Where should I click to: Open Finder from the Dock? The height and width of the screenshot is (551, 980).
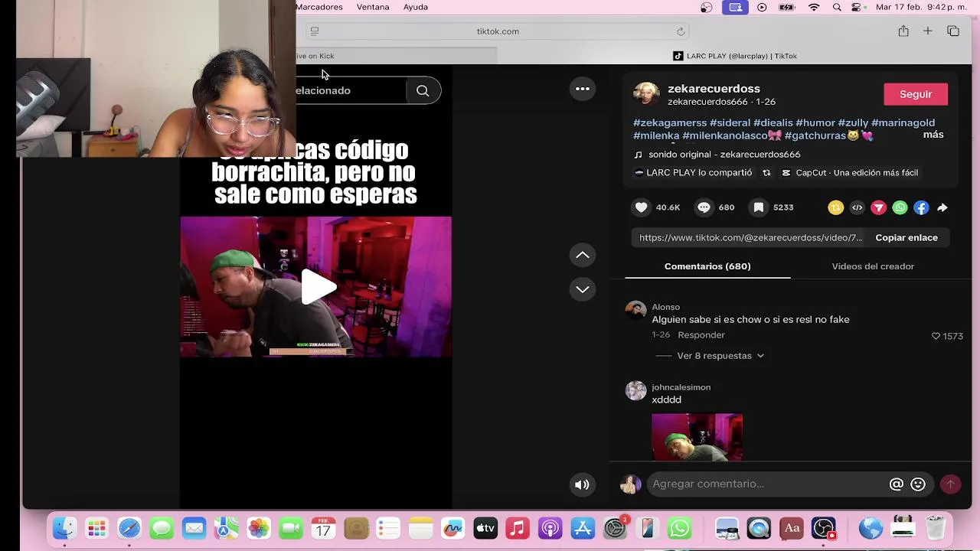coord(64,528)
